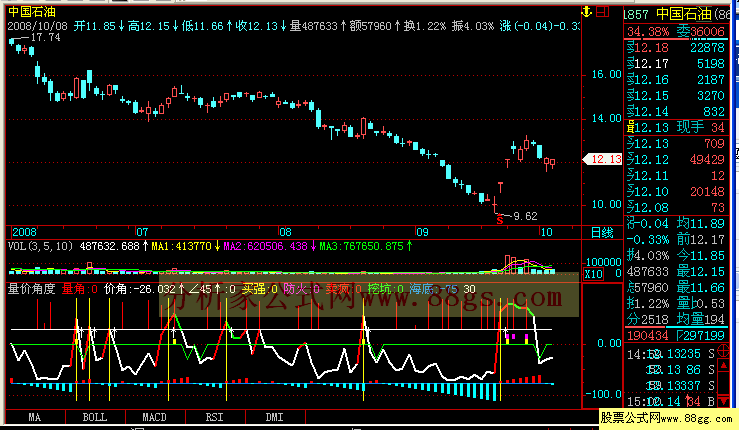
Task: Click the MA2:620506.438 magenta label
Action: [x=265, y=246]
